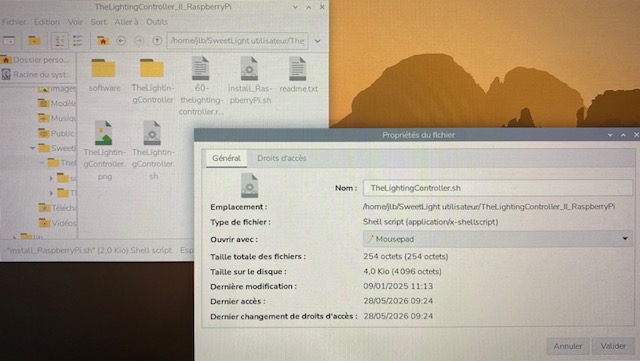
Task: Click the file icon in properties dialog
Action: pos(249,186)
